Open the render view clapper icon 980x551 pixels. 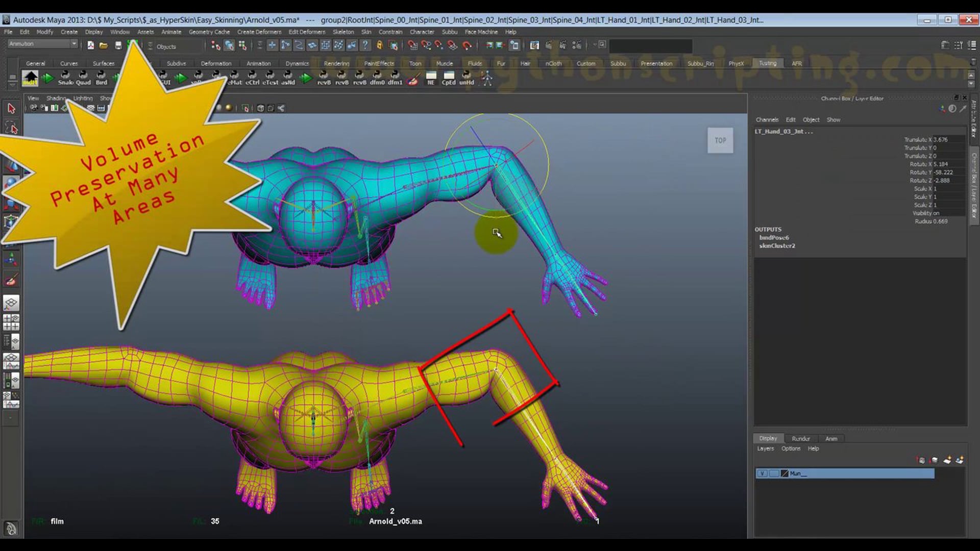tap(534, 45)
